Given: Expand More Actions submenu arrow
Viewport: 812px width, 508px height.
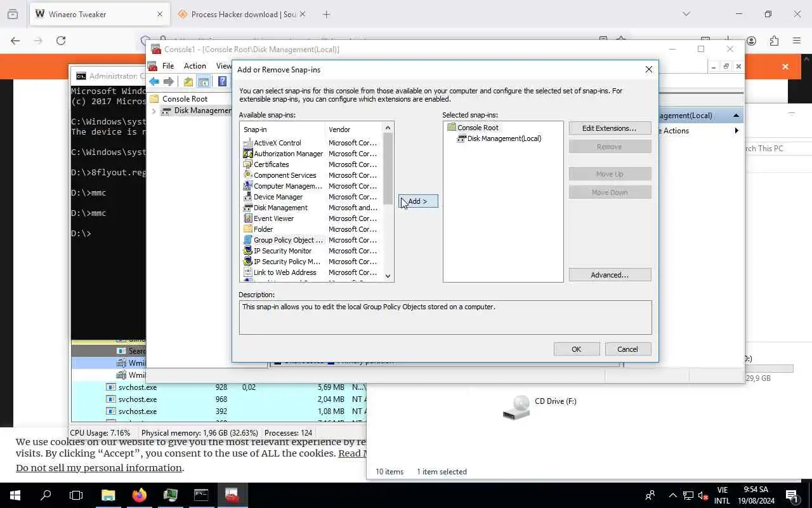Looking at the screenshot, I should [737, 131].
